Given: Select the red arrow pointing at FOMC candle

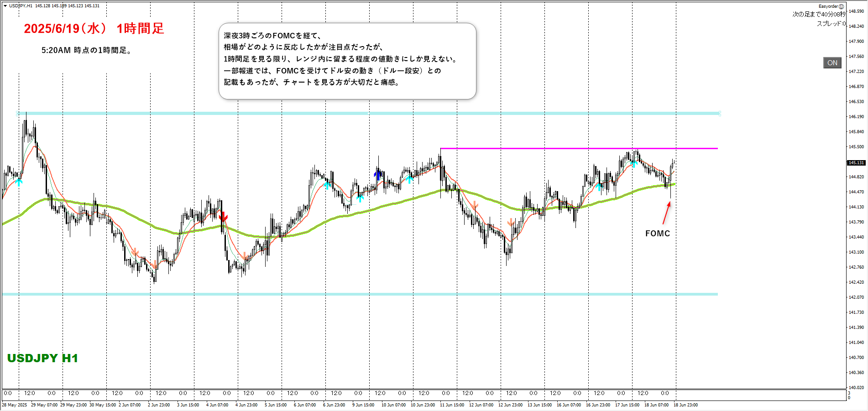Looking at the screenshot, I should point(666,213).
